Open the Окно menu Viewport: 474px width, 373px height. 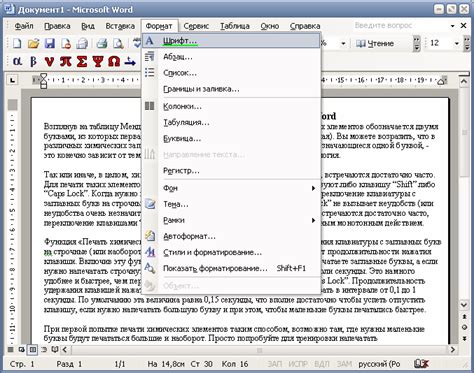(270, 26)
